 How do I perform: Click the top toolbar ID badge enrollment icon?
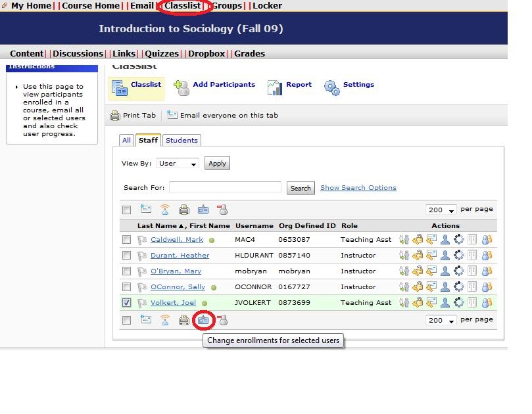coord(203,210)
